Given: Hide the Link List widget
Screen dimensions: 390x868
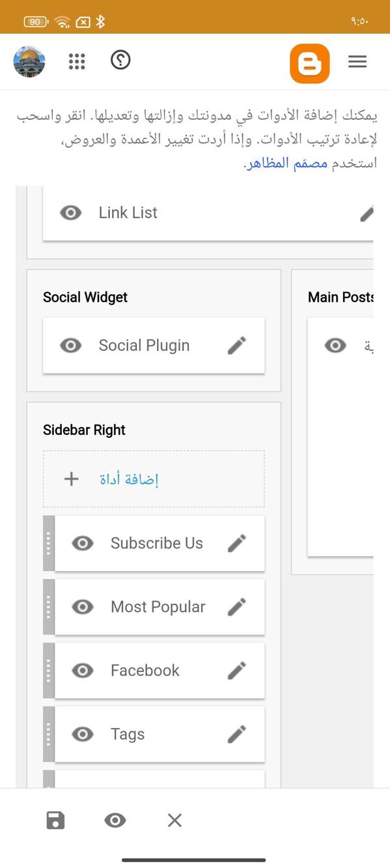Looking at the screenshot, I should pos(70,212).
